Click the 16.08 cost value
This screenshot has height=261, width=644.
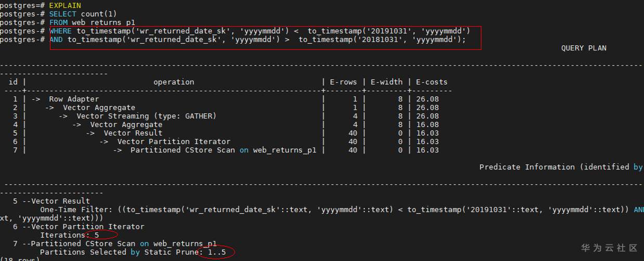click(x=427, y=124)
